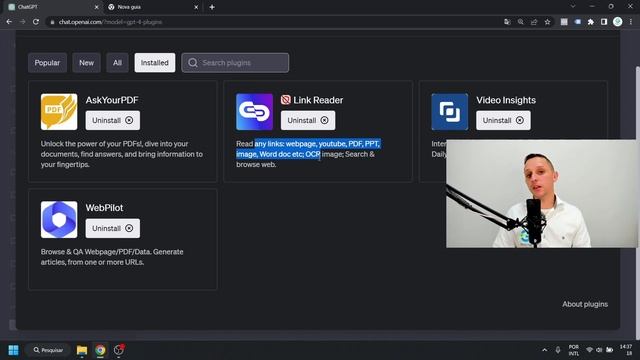Image resolution: width=640 pixels, height=360 pixels.
Task: Reload the current page
Action: coord(36,22)
